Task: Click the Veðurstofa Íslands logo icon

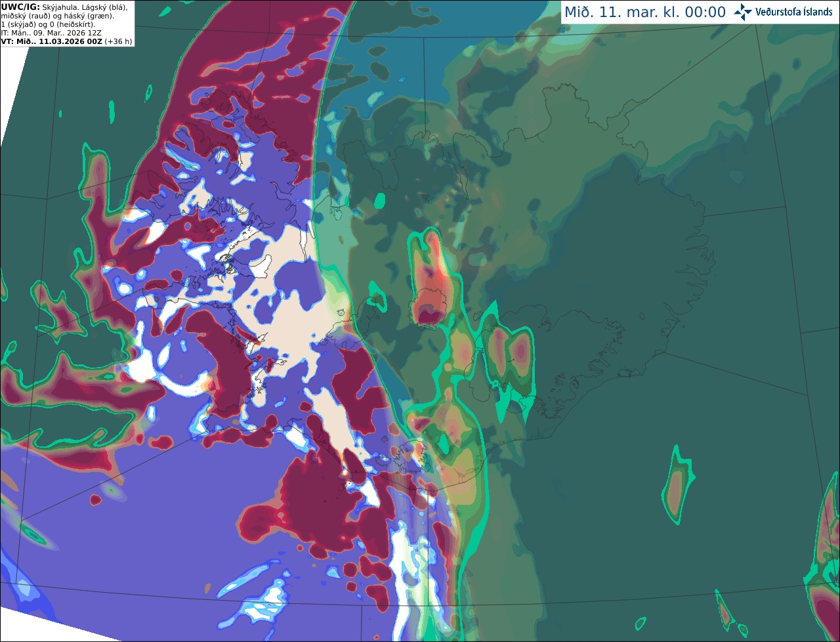Action: tap(743, 12)
